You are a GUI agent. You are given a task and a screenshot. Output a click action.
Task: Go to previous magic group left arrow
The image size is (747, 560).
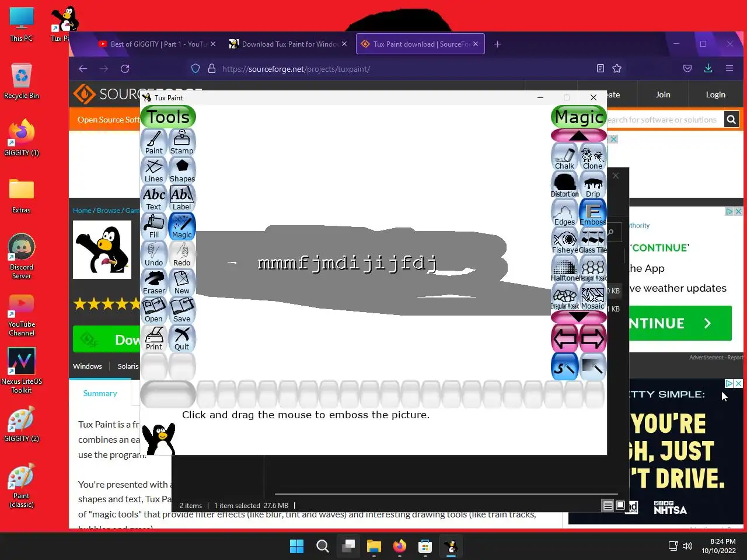(565, 339)
